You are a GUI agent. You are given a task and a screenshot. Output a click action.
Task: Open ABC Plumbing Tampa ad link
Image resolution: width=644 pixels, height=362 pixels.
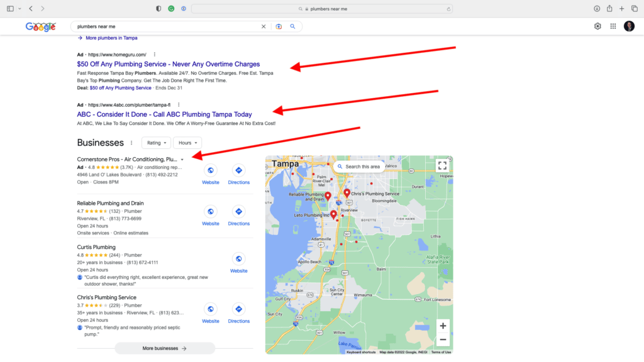click(x=164, y=114)
